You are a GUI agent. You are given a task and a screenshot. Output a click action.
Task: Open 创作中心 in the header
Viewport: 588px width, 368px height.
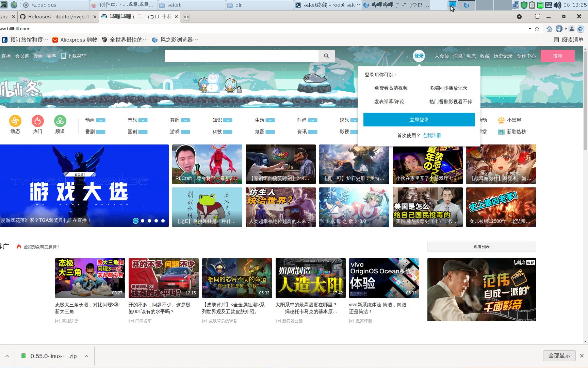526,56
